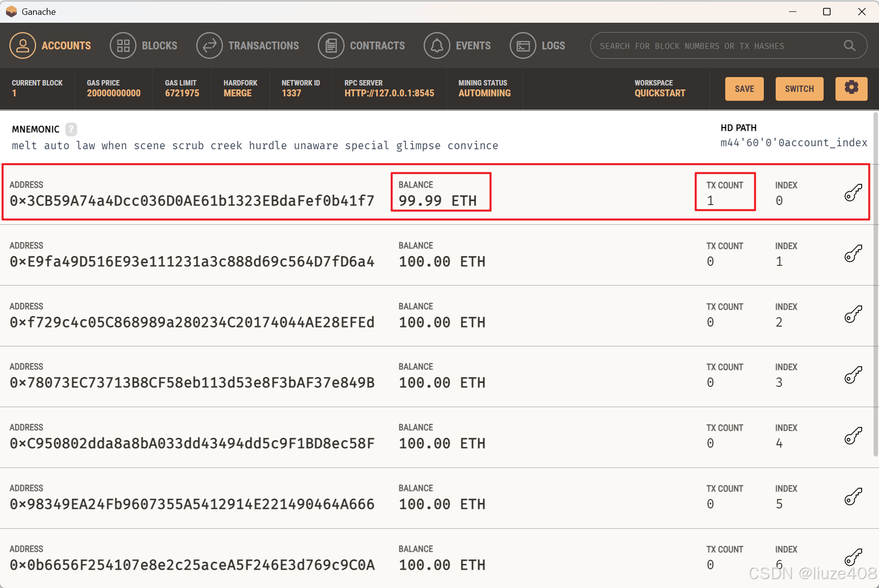
Task: Click the Switch workspace button
Action: tap(799, 89)
